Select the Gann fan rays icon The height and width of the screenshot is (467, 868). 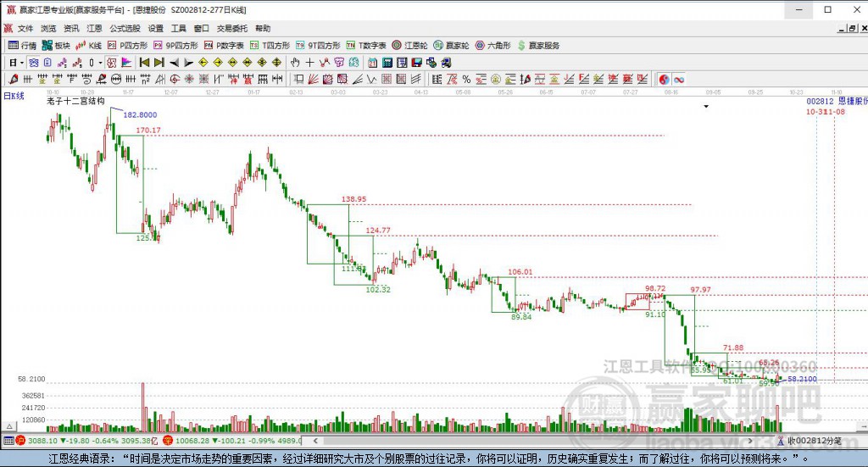[x=314, y=79]
